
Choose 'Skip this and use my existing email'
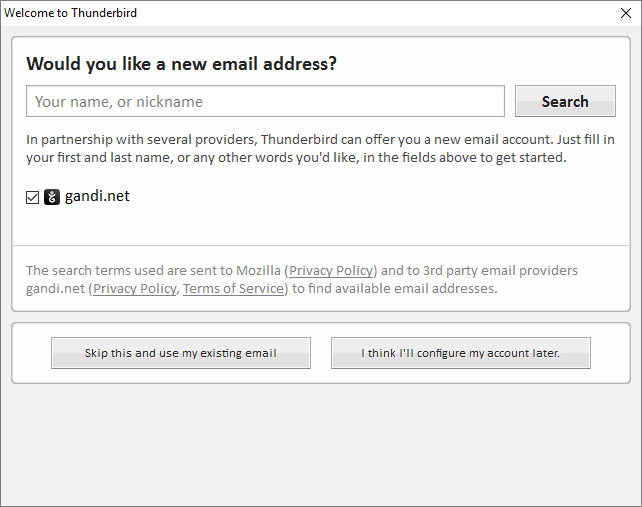(x=181, y=353)
